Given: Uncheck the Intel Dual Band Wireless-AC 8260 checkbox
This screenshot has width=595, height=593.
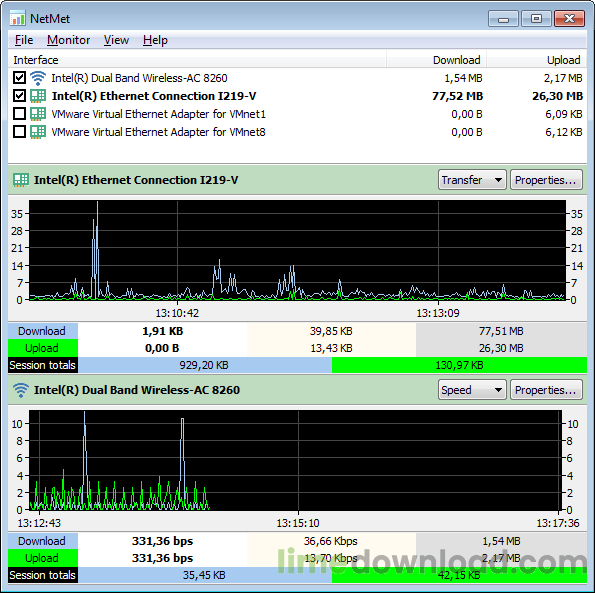Looking at the screenshot, I should point(19,78).
